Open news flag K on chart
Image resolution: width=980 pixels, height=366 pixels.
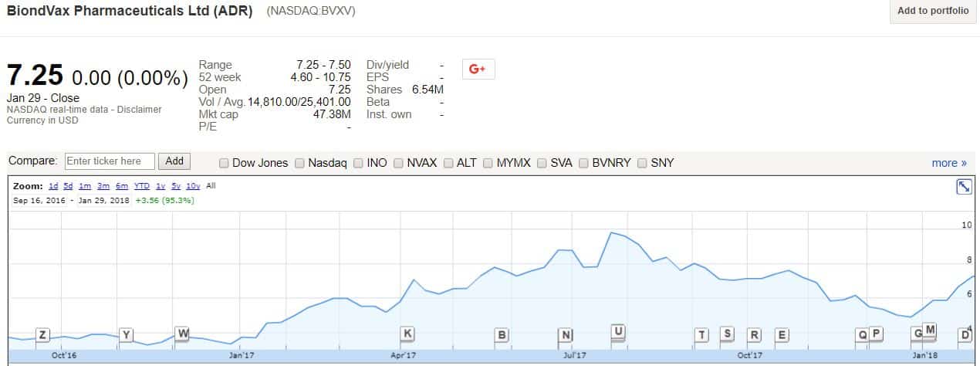[x=407, y=334]
